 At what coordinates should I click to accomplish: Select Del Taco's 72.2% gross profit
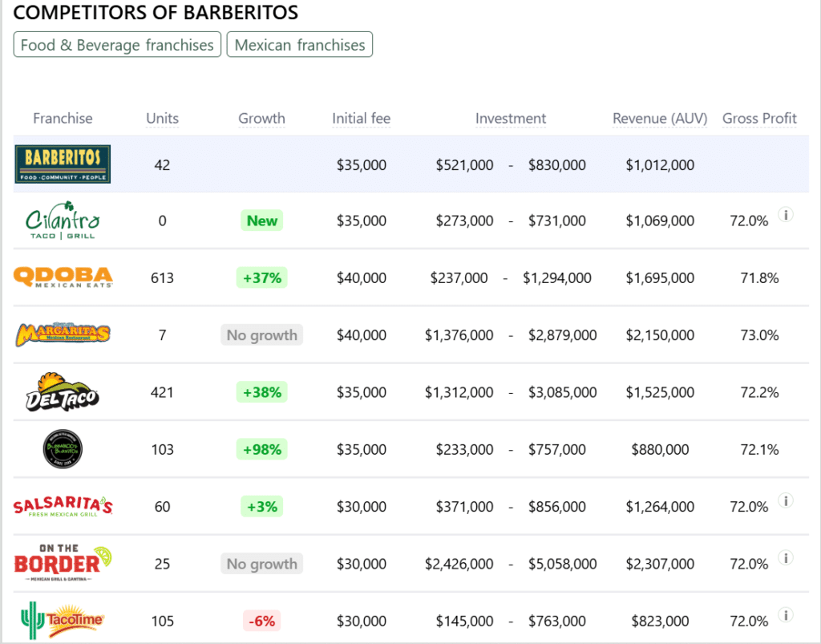click(x=760, y=392)
